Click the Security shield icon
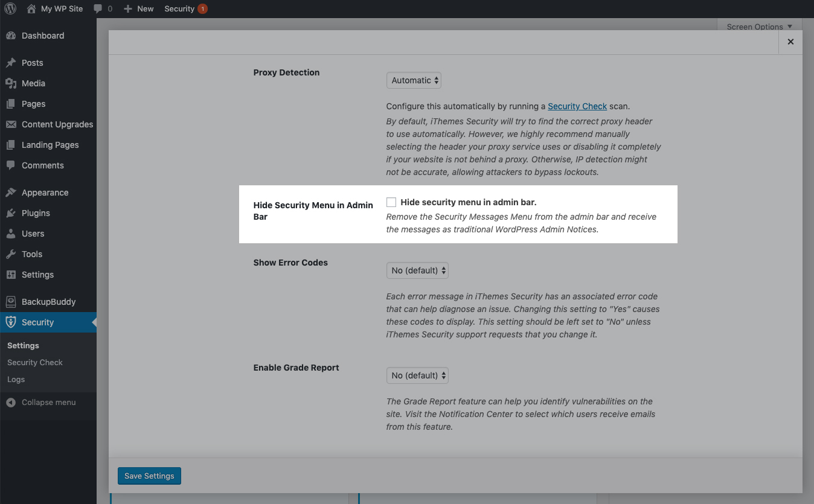 pyautogui.click(x=11, y=322)
